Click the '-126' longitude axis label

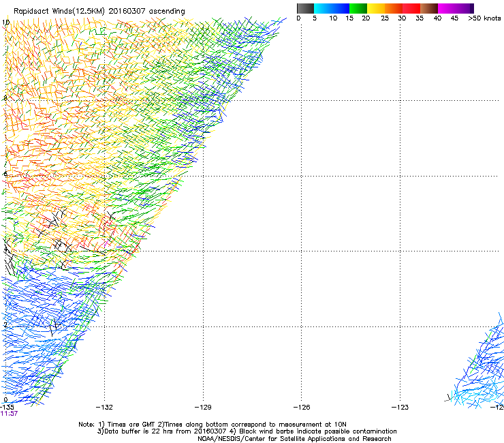coord(302,408)
